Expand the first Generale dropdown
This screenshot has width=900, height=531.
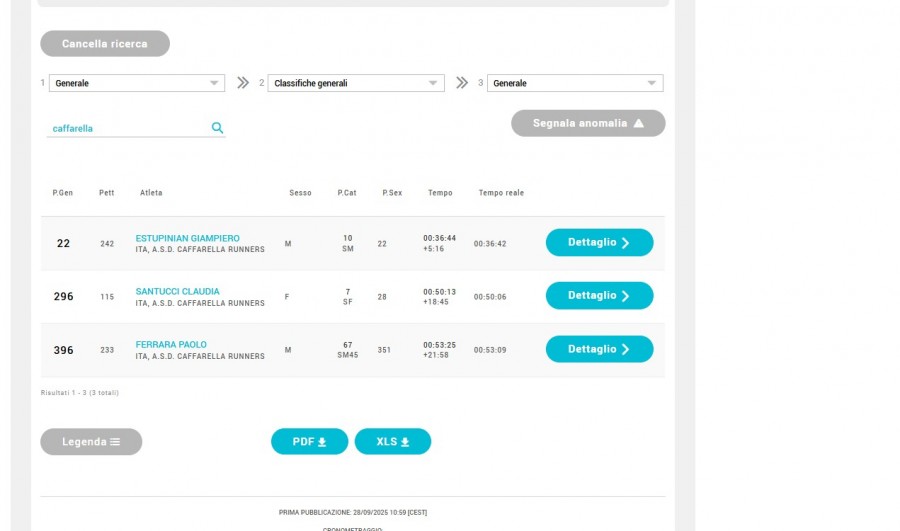136,83
